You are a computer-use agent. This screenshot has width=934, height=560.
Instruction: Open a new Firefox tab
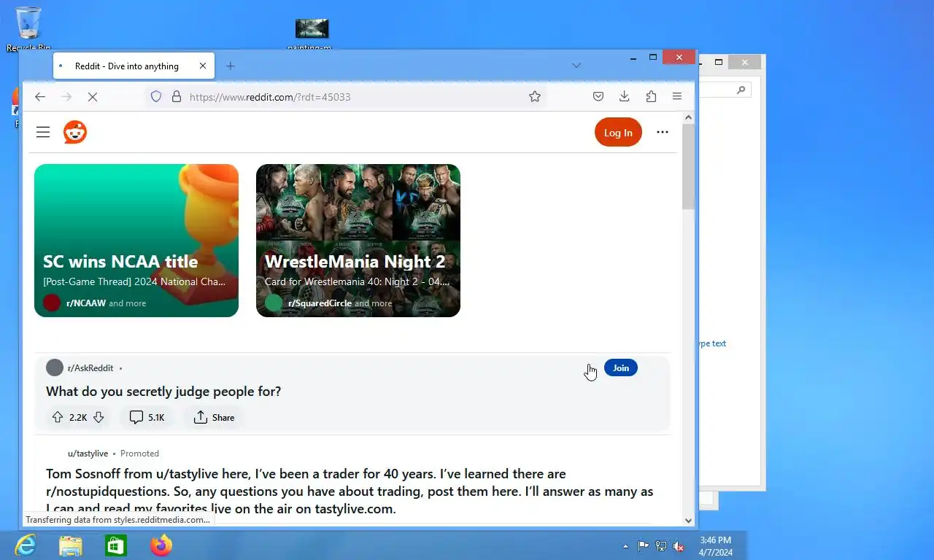[x=231, y=66]
